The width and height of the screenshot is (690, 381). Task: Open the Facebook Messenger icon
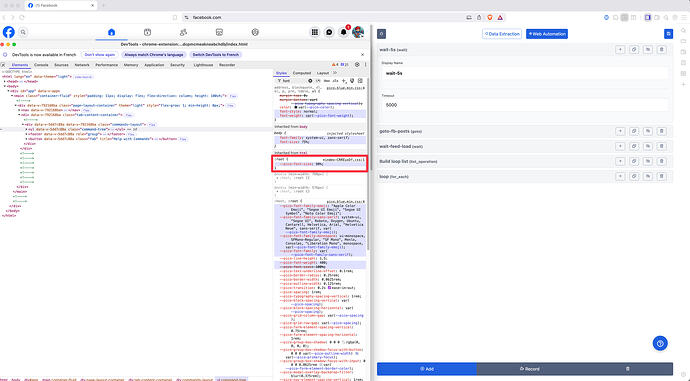[x=329, y=32]
